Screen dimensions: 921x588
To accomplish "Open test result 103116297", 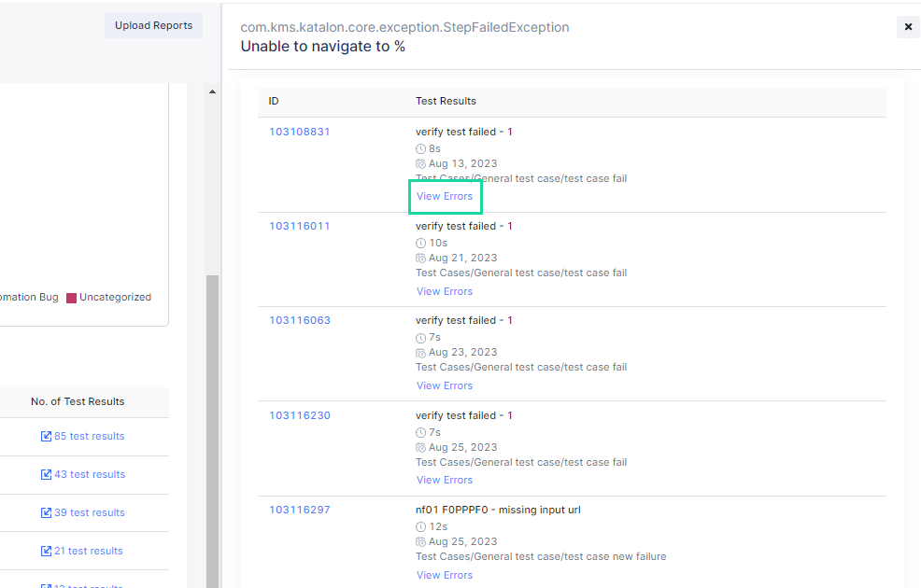I will click(x=299, y=509).
